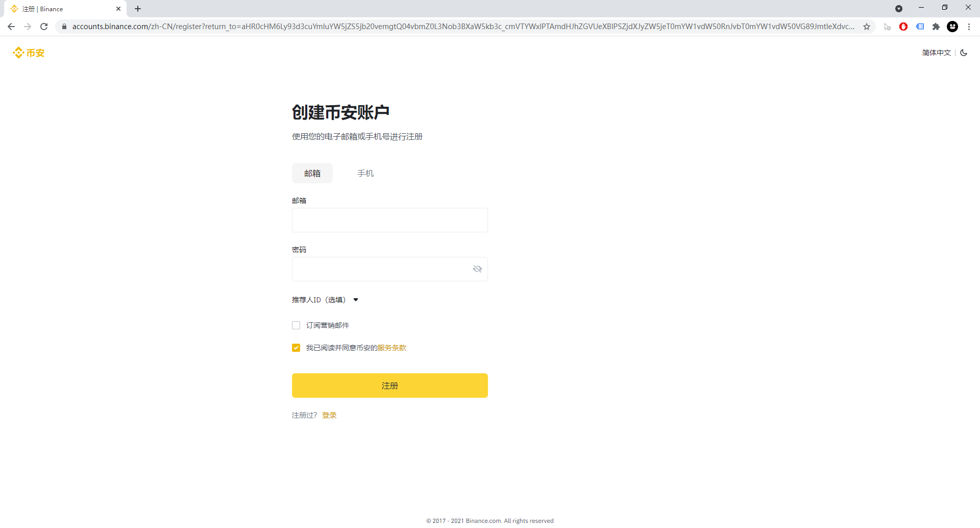This screenshot has width=980, height=528.
Task: Click the blue extension icon in toolbar
Action: [x=920, y=27]
